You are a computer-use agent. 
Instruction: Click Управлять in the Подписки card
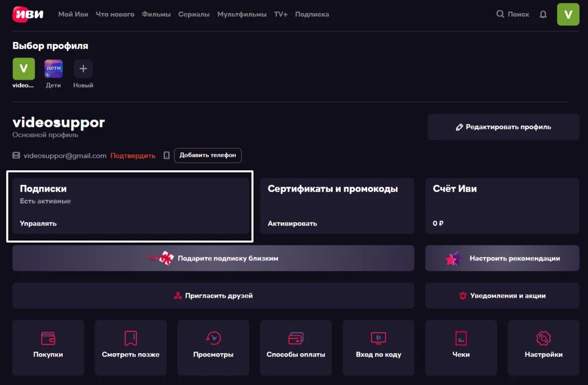(38, 224)
